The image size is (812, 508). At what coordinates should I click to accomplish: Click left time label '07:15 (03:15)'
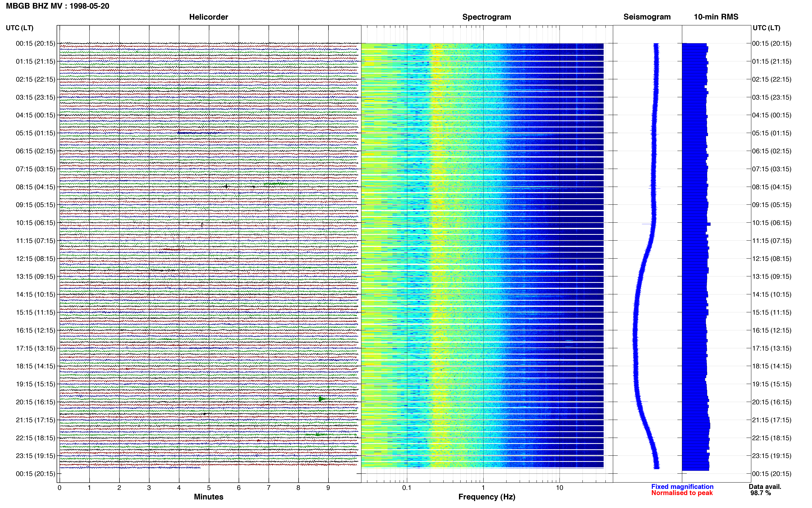tap(36, 169)
